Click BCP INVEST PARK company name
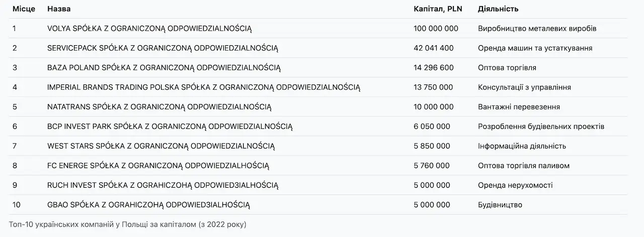 (170, 127)
